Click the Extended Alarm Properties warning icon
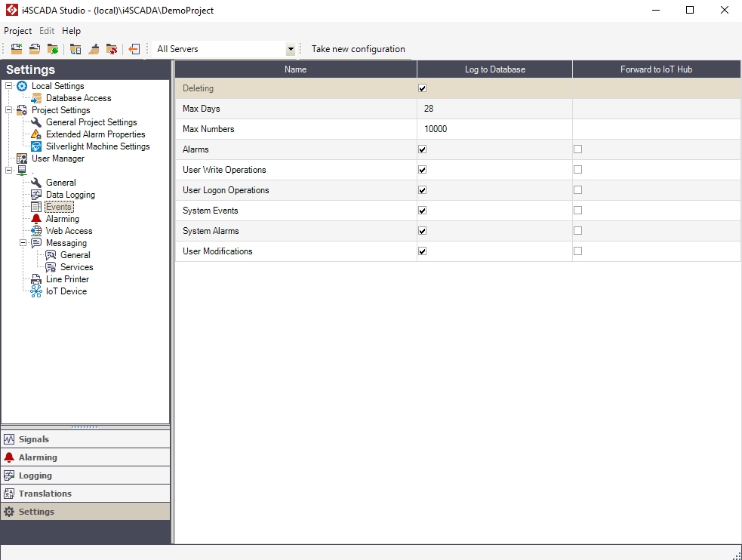 [x=36, y=134]
